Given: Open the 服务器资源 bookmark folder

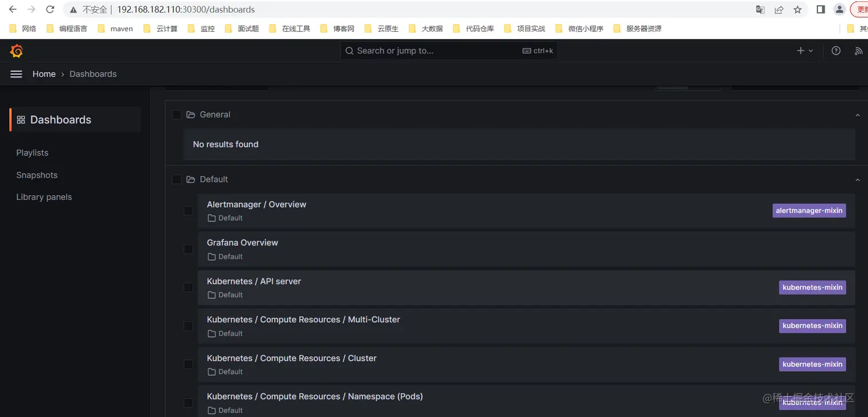Looking at the screenshot, I should tap(638, 29).
